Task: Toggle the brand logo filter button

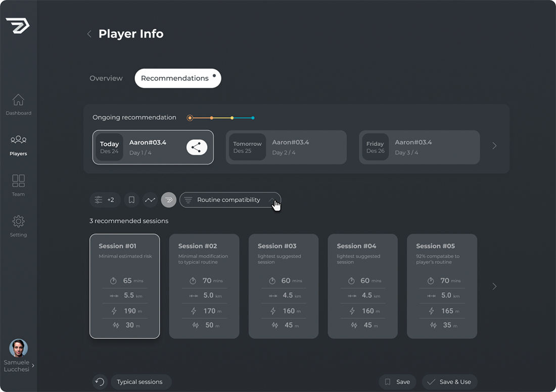Action: point(169,200)
